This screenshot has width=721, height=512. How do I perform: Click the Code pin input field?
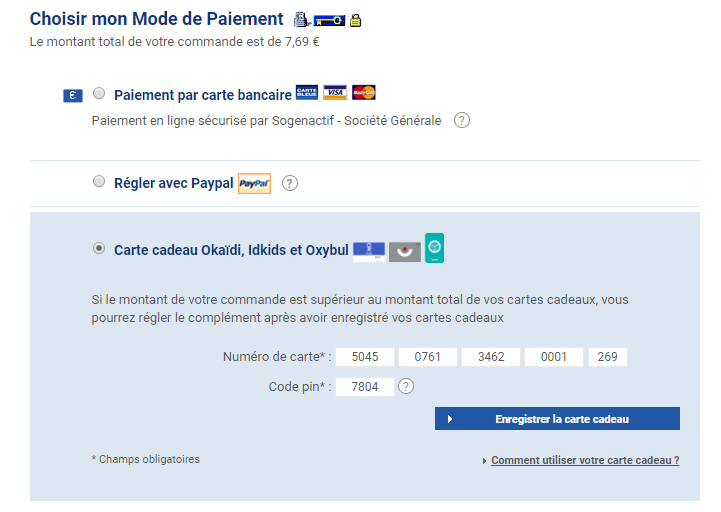365,386
